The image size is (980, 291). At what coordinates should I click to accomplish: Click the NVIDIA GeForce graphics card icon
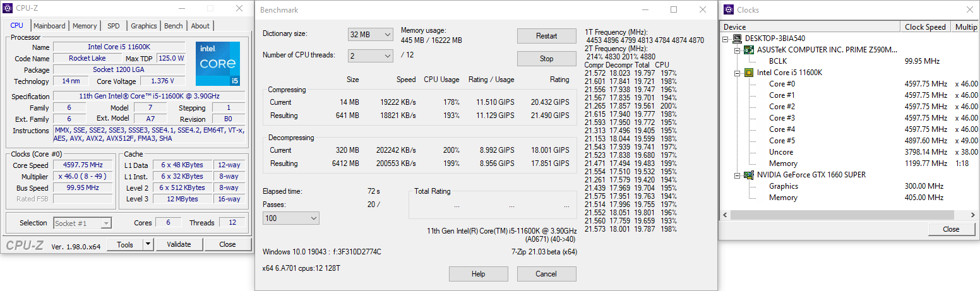(749, 175)
